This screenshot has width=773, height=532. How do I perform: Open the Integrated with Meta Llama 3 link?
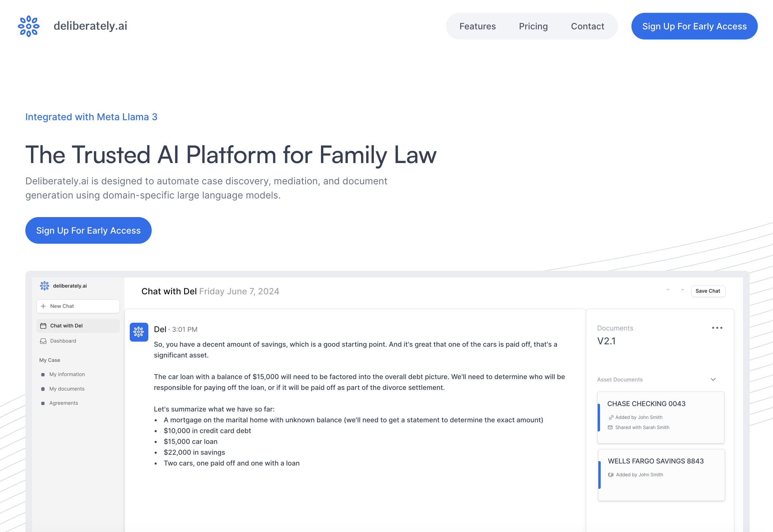pos(91,117)
